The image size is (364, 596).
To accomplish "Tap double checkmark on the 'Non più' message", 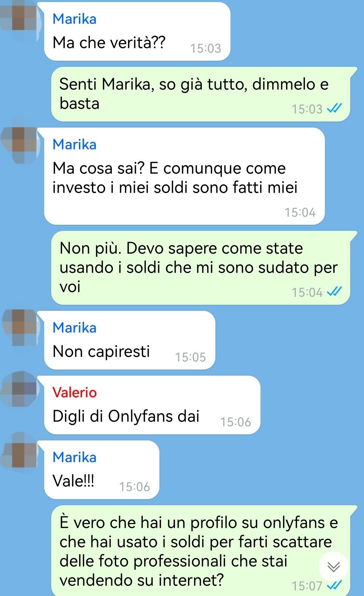I will [334, 292].
